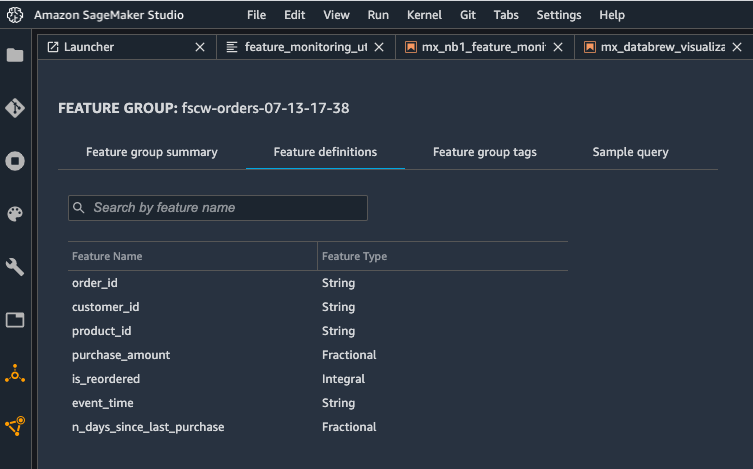
Task: Click the String type of order_id
Action: point(338,283)
